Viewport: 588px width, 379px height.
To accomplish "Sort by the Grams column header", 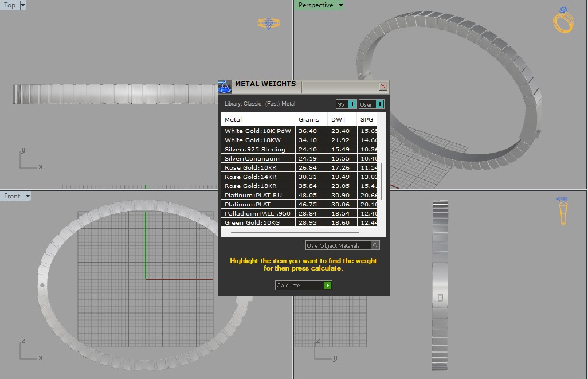I will 311,119.
